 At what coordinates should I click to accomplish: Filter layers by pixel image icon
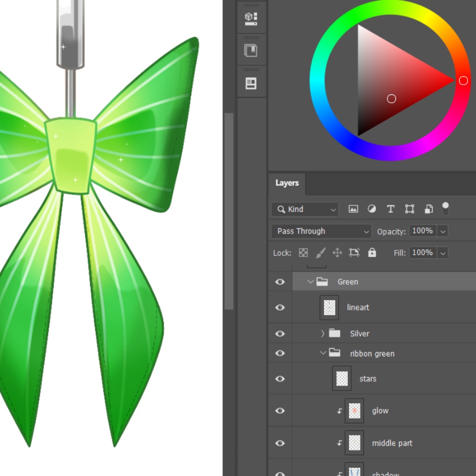353,209
